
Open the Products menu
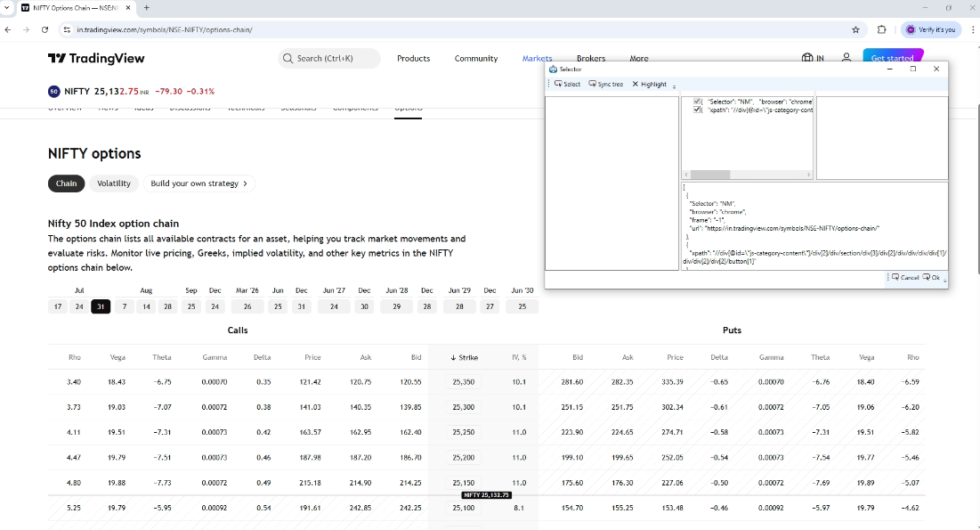point(414,58)
